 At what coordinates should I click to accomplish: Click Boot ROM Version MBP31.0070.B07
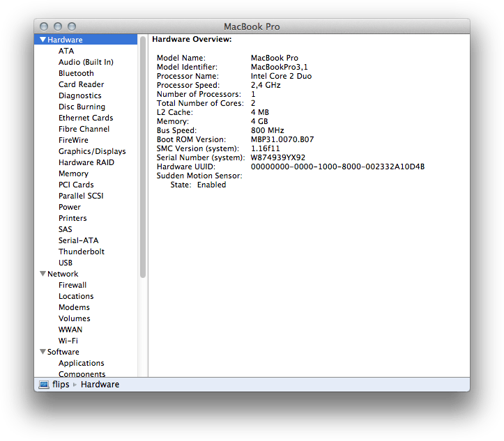pyautogui.click(x=282, y=139)
